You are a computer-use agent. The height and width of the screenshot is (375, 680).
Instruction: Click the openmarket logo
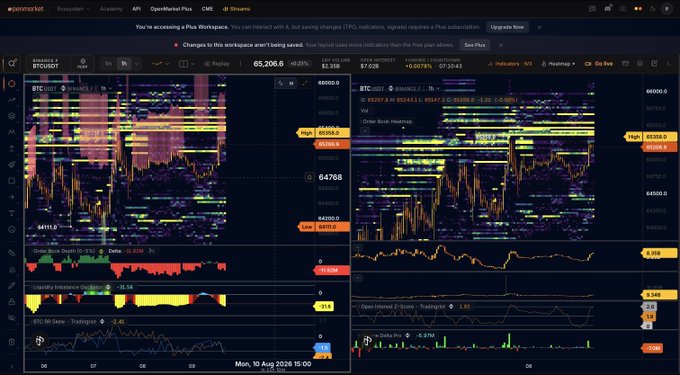pos(26,9)
